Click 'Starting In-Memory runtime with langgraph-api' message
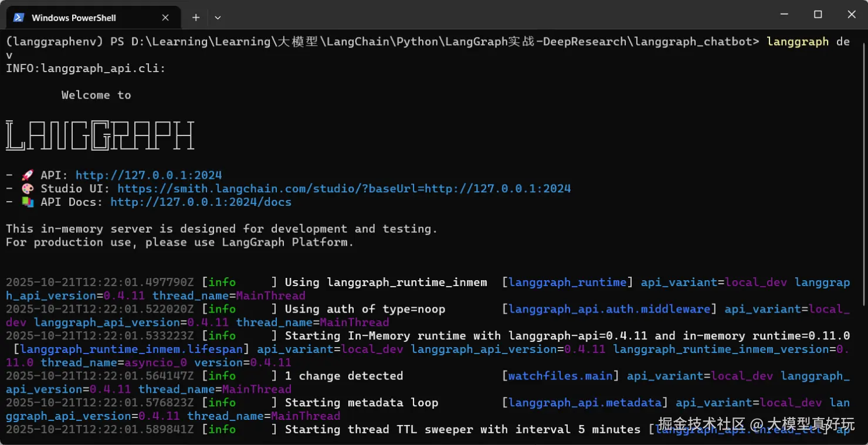 (567, 336)
